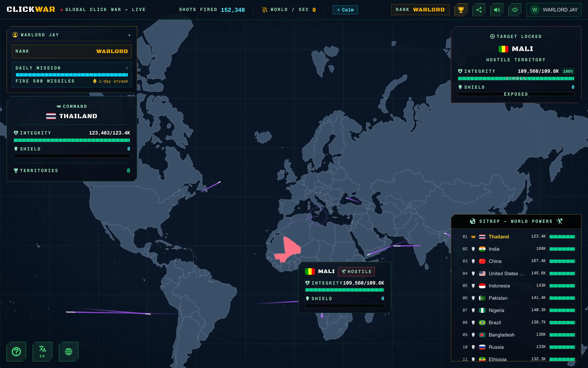This screenshot has width=588, height=368.
Task: Select United States row in SITREP
Action: [516, 273]
